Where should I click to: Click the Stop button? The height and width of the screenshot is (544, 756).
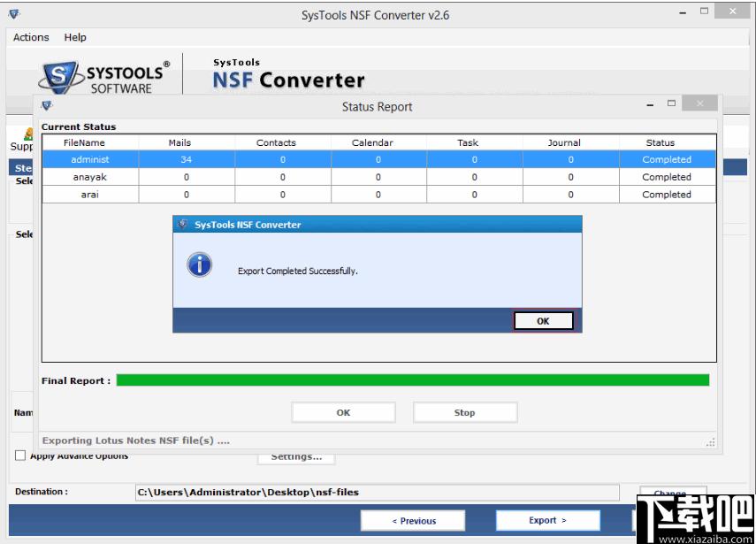point(465,412)
